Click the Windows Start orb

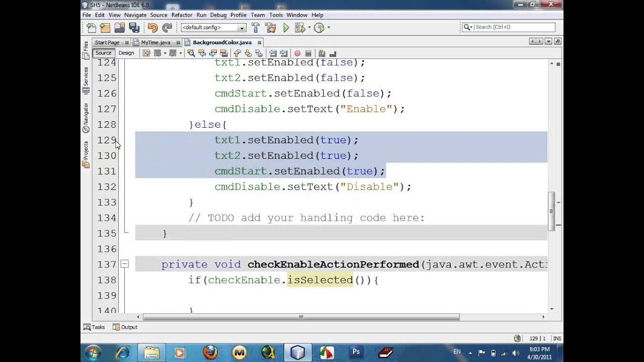coord(93,352)
